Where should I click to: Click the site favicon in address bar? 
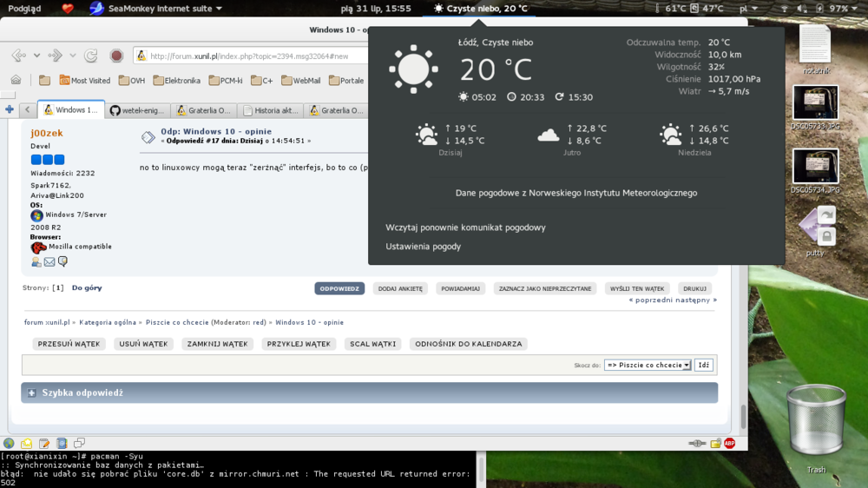[141, 56]
